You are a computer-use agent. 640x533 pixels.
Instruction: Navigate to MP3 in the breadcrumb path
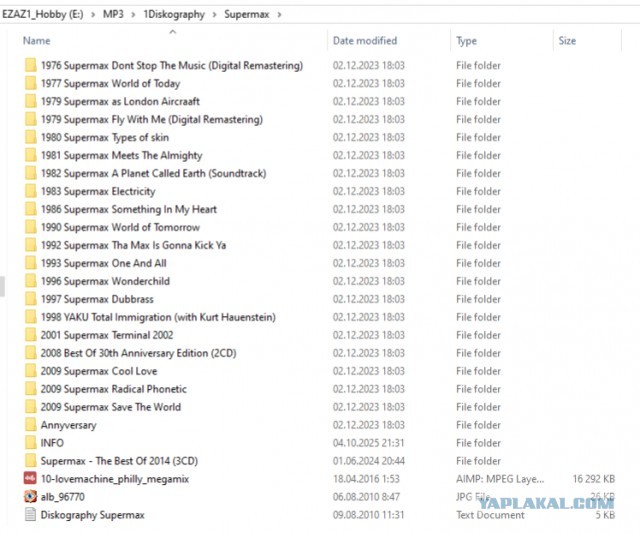point(113,14)
